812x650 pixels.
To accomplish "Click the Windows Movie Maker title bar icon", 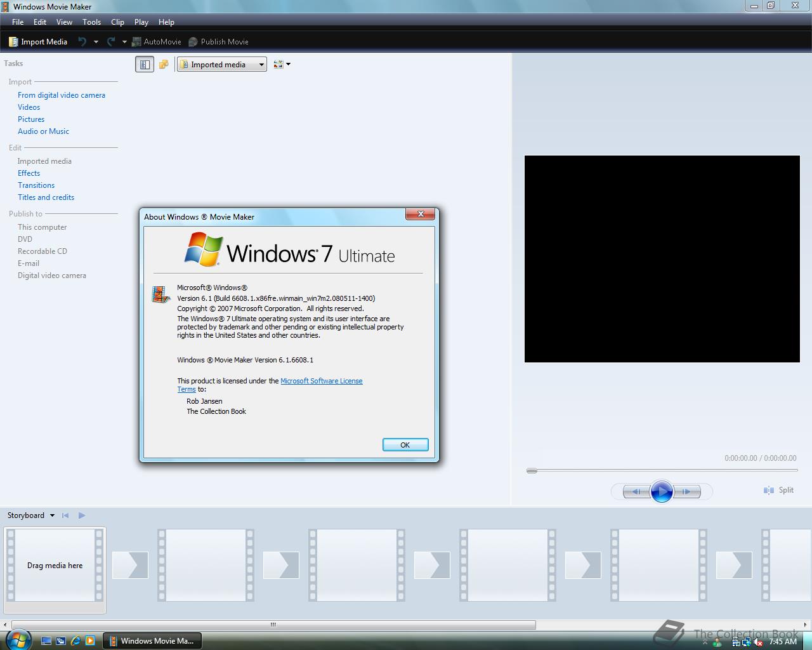I will (6, 6).
